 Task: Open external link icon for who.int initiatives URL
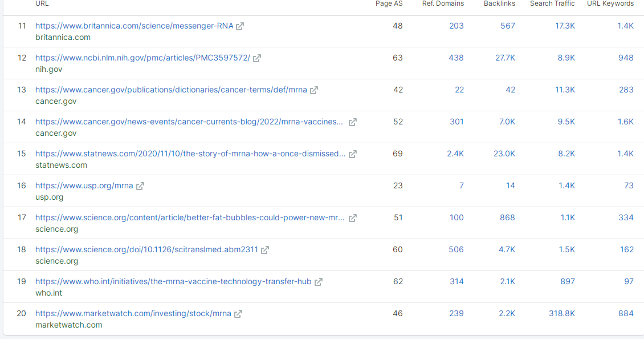pyautogui.click(x=319, y=282)
